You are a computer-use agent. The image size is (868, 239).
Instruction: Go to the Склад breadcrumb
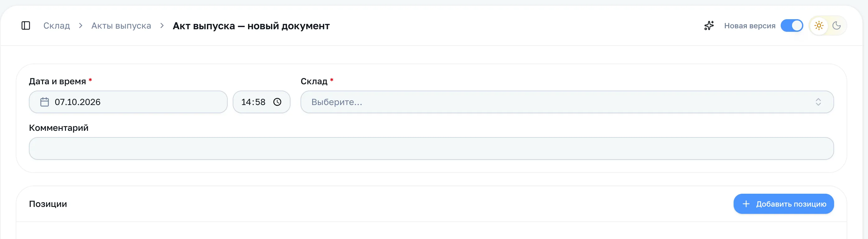[57, 26]
